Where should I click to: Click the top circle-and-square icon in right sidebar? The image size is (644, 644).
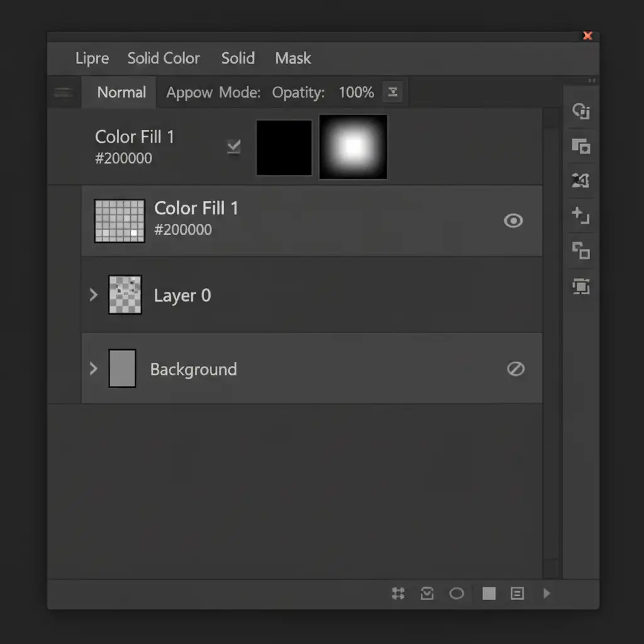point(580,112)
